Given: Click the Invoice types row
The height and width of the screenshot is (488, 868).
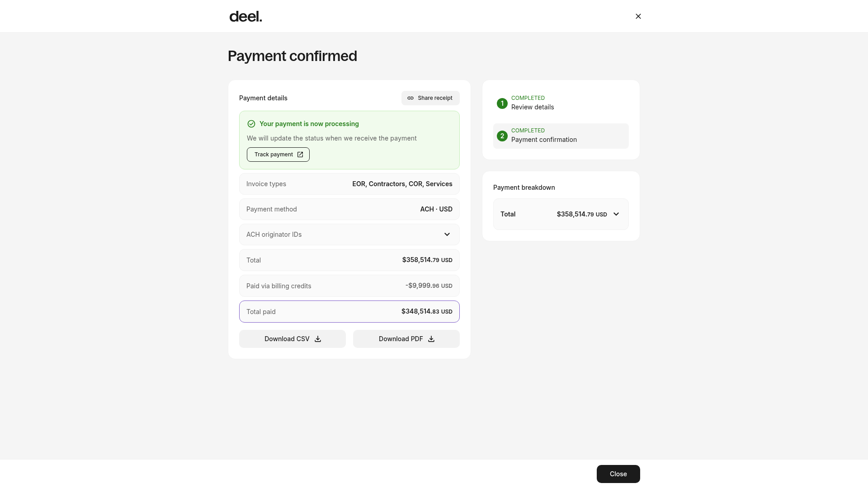Looking at the screenshot, I should (x=349, y=184).
